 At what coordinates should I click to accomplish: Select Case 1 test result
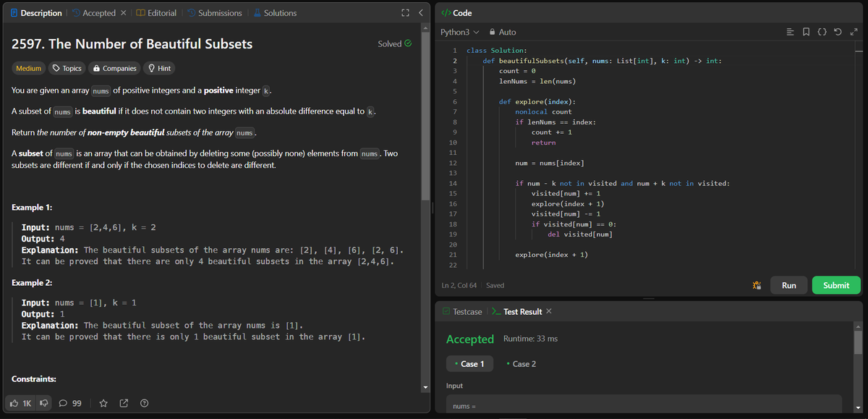coord(469,363)
